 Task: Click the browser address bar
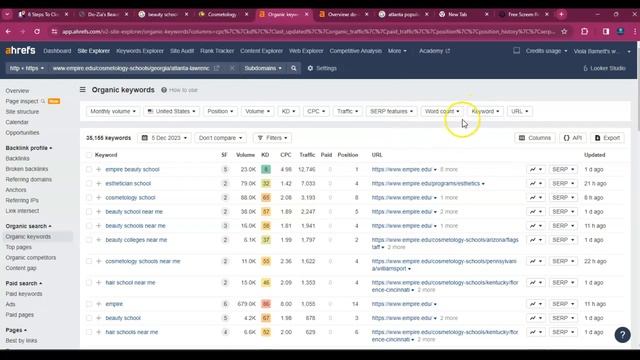308,31
